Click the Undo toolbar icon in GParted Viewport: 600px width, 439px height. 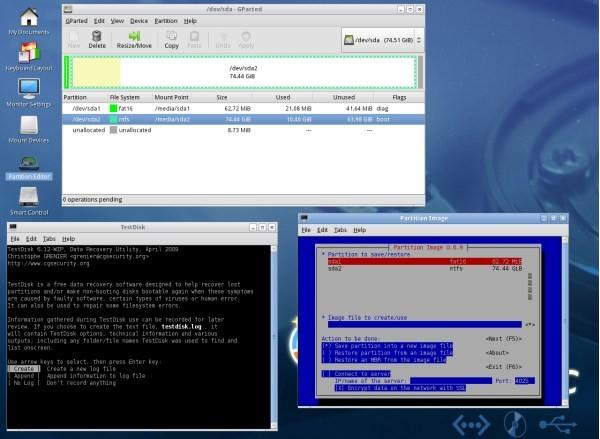pos(223,39)
